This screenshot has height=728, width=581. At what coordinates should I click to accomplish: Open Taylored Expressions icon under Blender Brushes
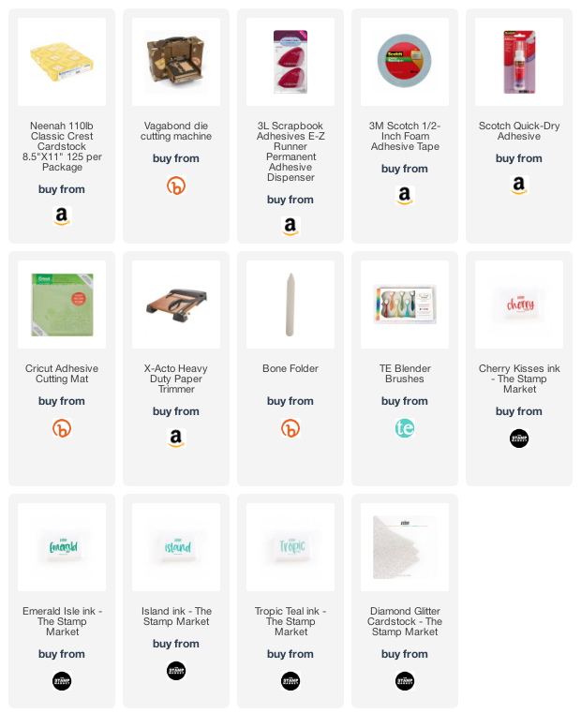(405, 428)
